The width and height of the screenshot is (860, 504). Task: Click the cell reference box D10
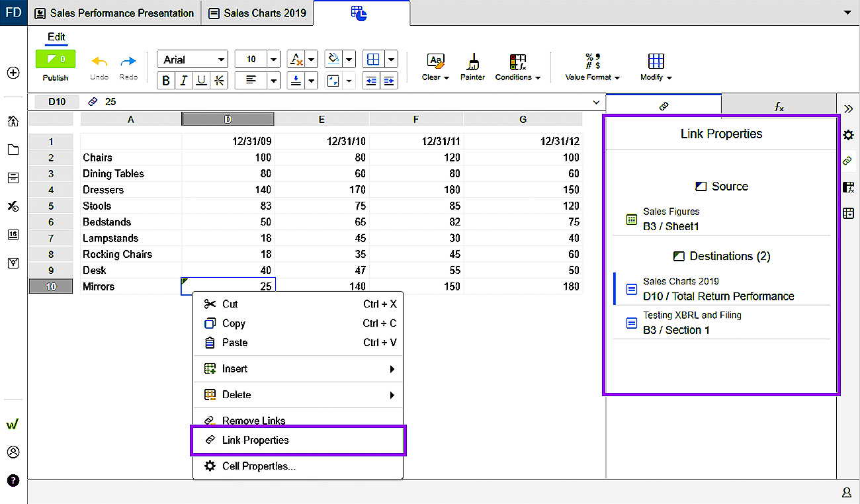click(57, 102)
